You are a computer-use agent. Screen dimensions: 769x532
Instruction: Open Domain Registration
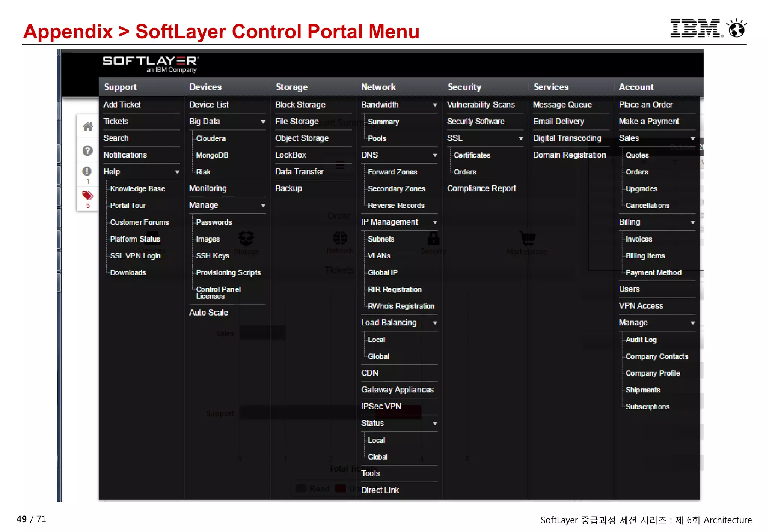[570, 155]
